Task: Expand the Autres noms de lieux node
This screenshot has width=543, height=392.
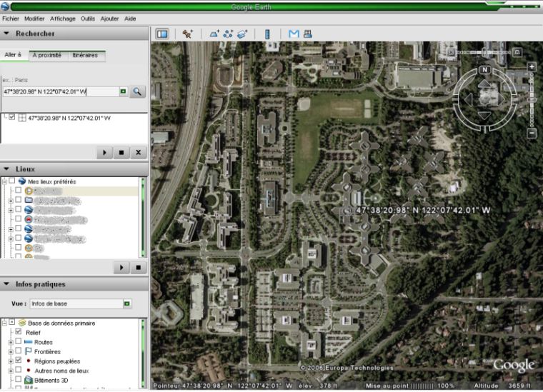Action: pos(11,371)
